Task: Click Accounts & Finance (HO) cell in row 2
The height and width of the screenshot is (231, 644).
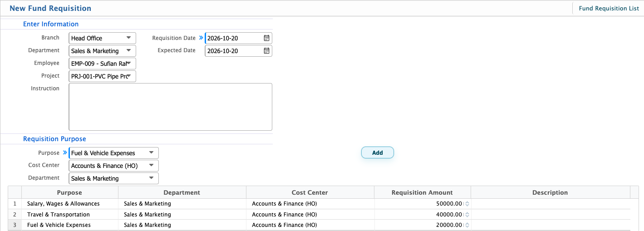Action: click(310, 214)
